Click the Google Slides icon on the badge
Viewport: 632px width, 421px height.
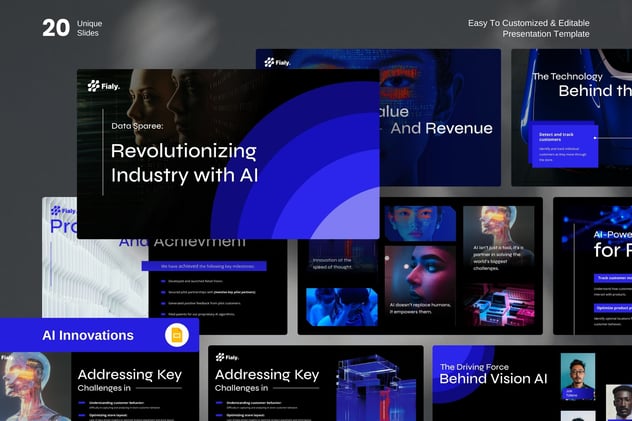click(177, 335)
